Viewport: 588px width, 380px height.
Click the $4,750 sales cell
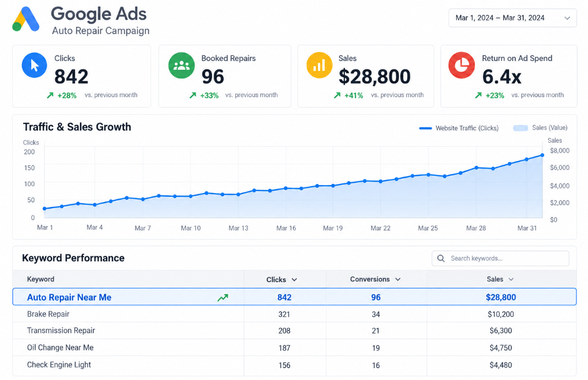coord(501,348)
